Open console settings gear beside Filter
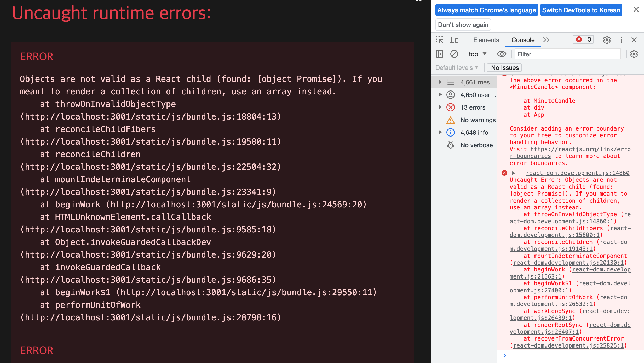 click(634, 54)
